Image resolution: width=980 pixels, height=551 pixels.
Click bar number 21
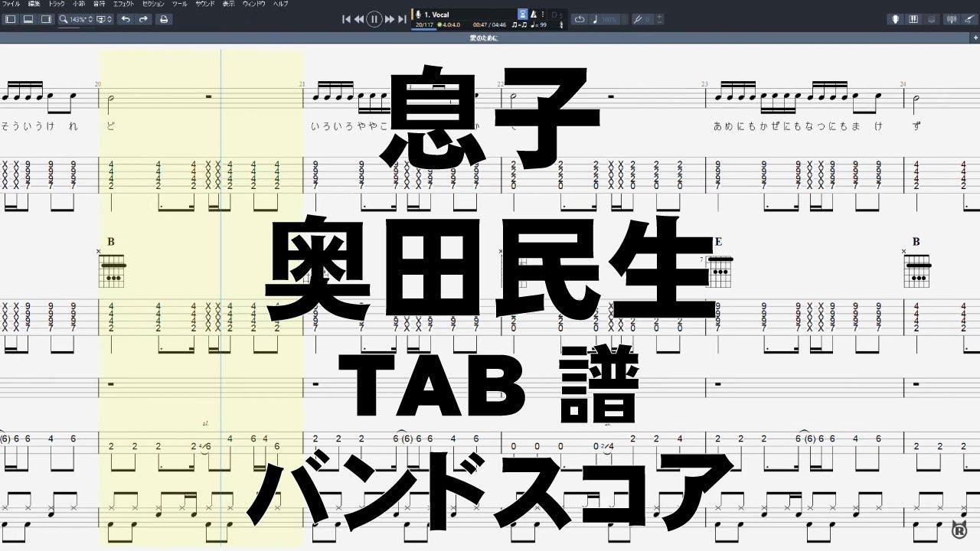(x=302, y=83)
